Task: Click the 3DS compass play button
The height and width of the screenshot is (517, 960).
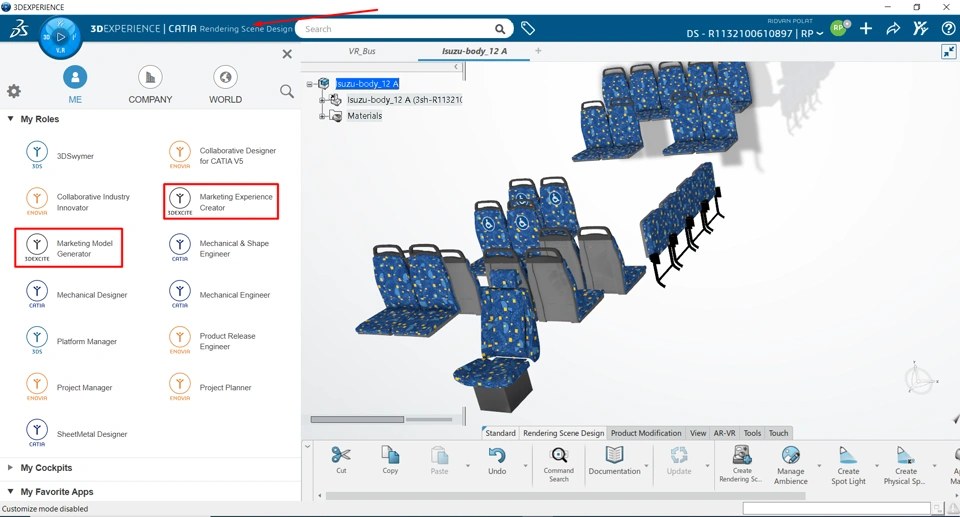Action: (x=60, y=37)
